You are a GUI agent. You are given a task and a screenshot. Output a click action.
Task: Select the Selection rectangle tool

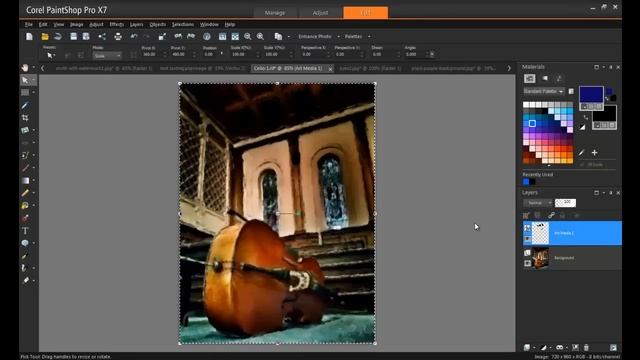pyautogui.click(x=25, y=93)
